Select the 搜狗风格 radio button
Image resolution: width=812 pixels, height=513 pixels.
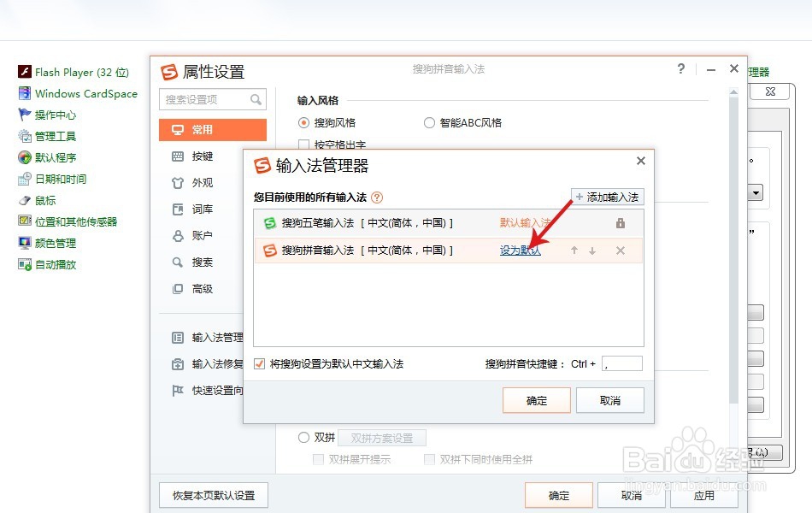point(304,123)
